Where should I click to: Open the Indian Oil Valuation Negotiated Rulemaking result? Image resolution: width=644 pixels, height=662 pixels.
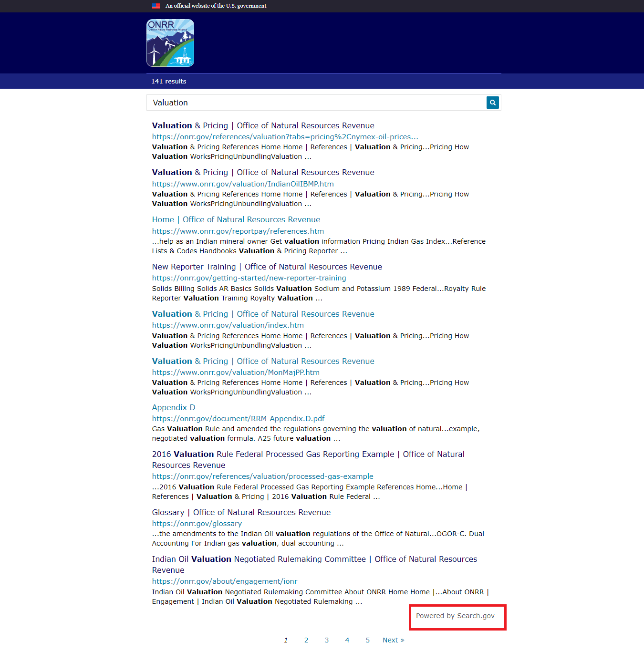(x=314, y=559)
